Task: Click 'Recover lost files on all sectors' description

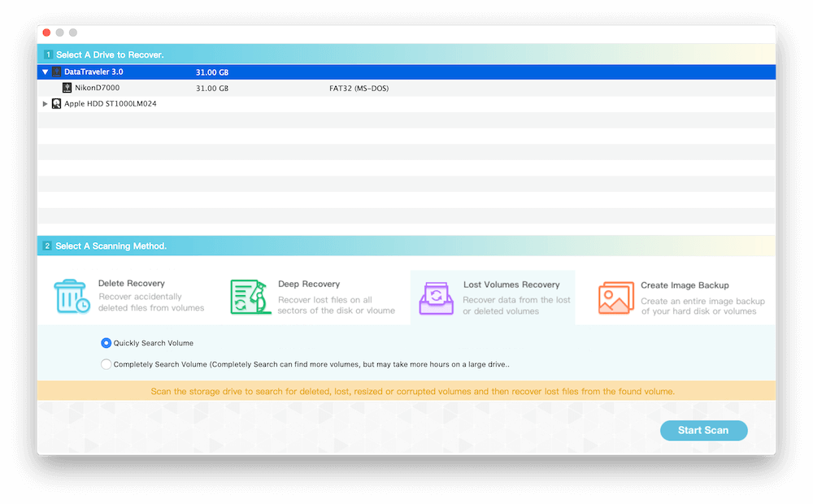Action: coord(337,306)
